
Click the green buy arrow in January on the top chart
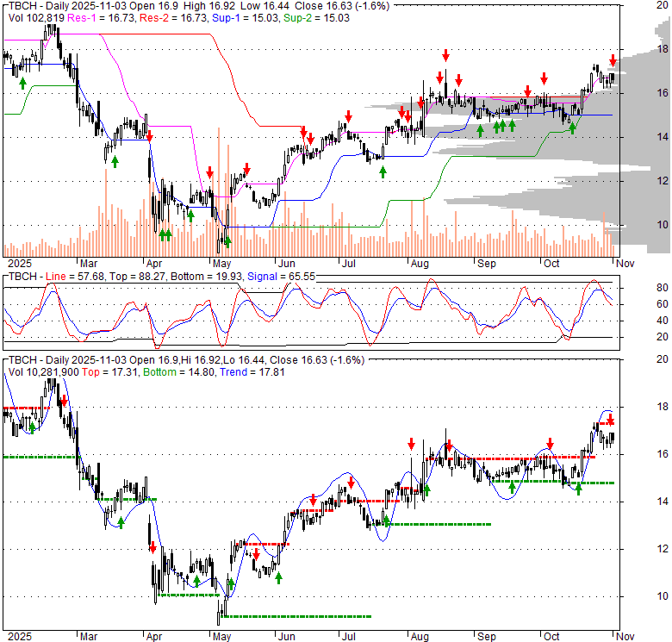click(x=22, y=83)
